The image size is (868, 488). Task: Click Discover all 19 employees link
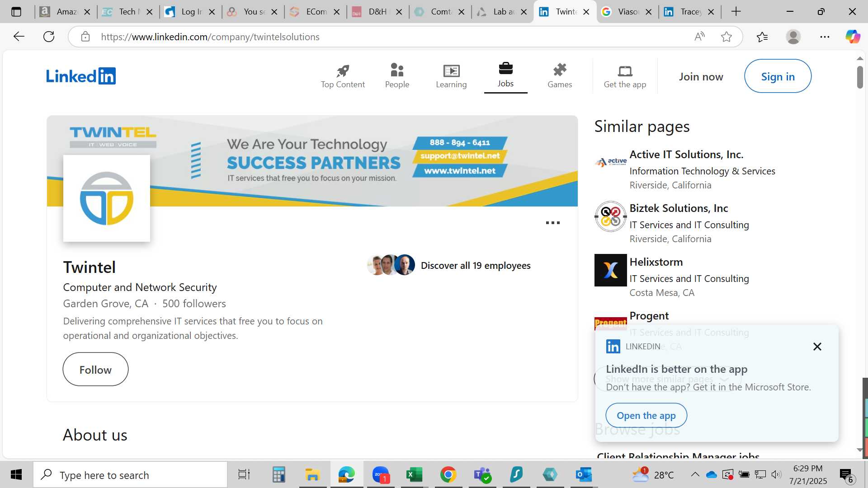point(476,266)
